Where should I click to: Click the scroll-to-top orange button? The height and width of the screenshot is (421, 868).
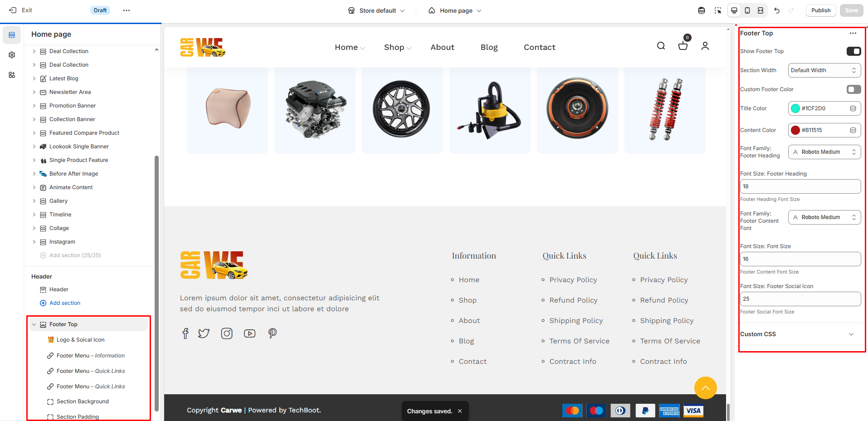coord(705,388)
